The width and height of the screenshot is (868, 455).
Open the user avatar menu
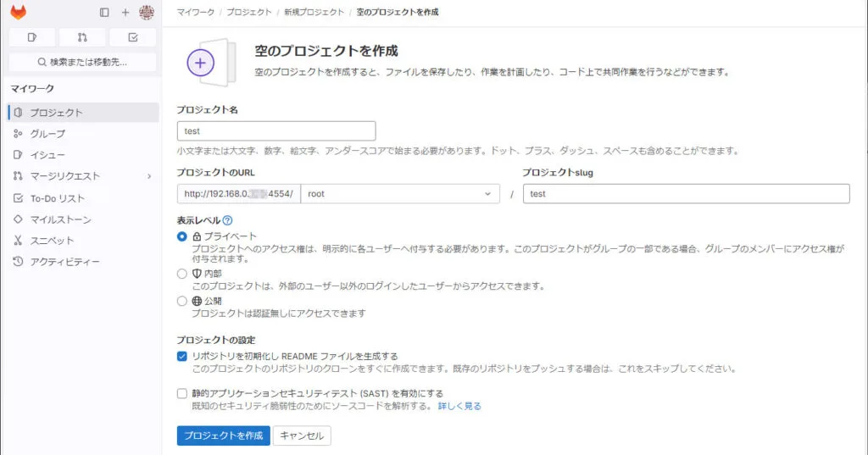tap(147, 13)
